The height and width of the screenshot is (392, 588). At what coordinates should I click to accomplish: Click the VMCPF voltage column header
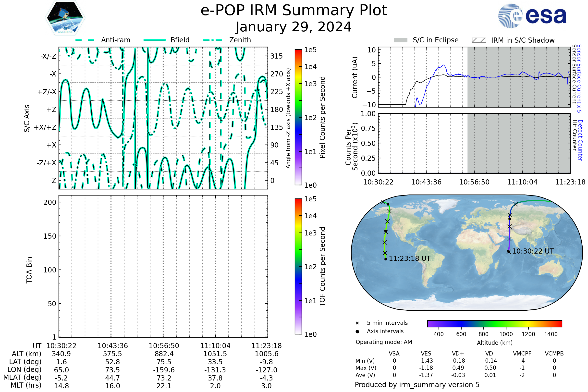coord(522,354)
